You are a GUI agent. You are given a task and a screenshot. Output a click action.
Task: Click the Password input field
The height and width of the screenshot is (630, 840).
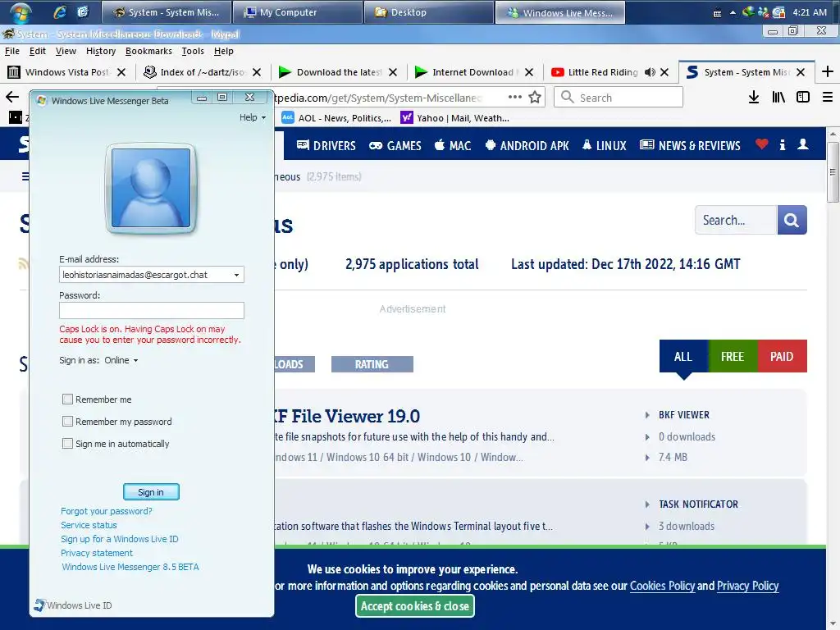(x=152, y=310)
